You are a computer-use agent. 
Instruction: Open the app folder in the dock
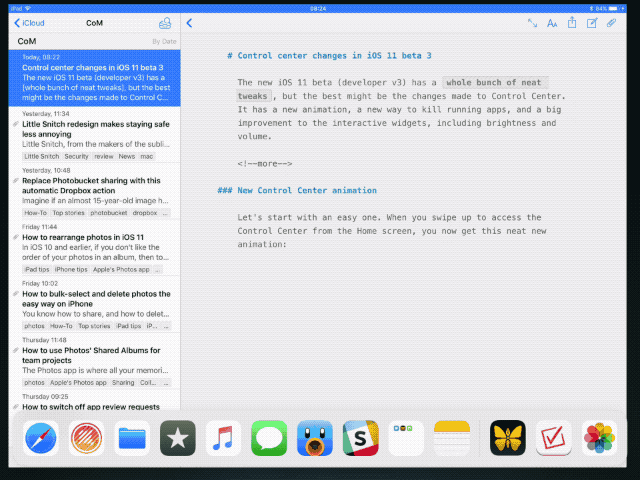[406, 438]
